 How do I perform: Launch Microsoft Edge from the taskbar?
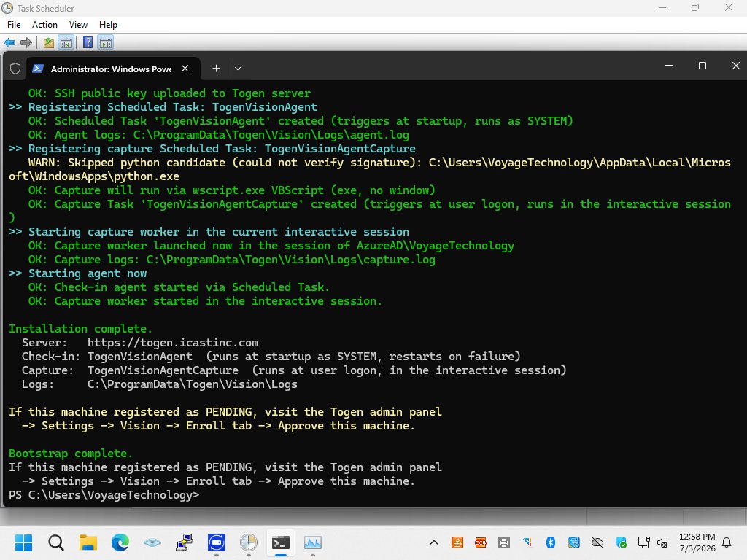(x=120, y=542)
